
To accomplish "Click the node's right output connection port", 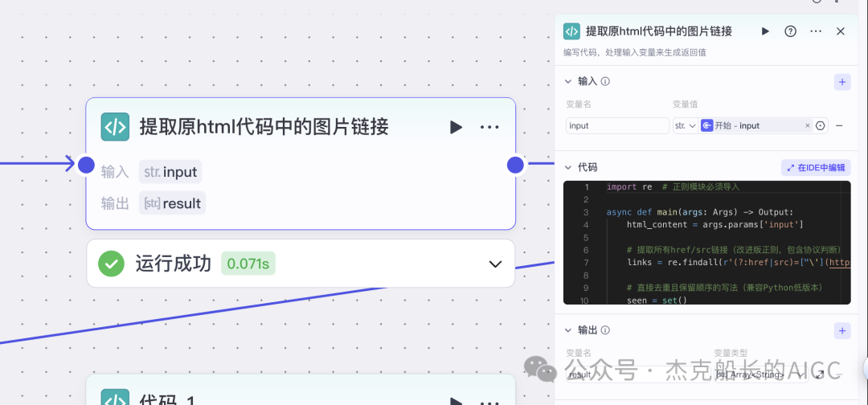I will [515, 165].
